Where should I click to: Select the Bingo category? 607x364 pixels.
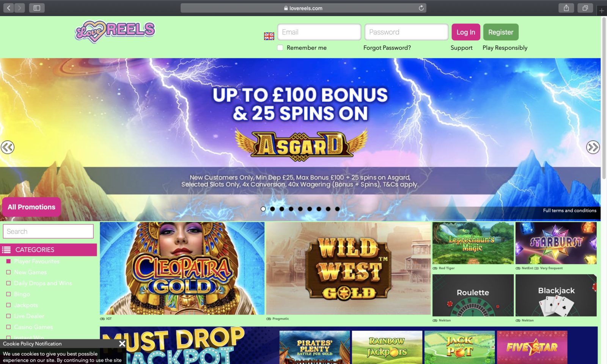pyautogui.click(x=8, y=294)
